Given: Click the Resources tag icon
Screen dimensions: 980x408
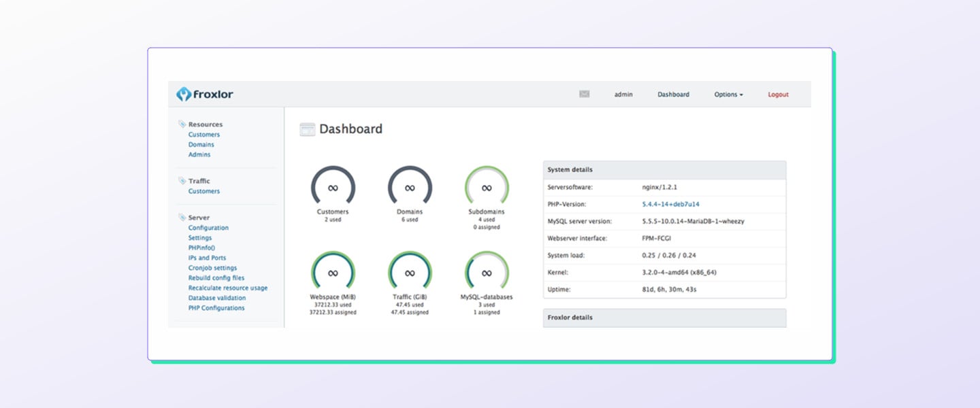Looking at the screenshot, I should tap(182, 124).
